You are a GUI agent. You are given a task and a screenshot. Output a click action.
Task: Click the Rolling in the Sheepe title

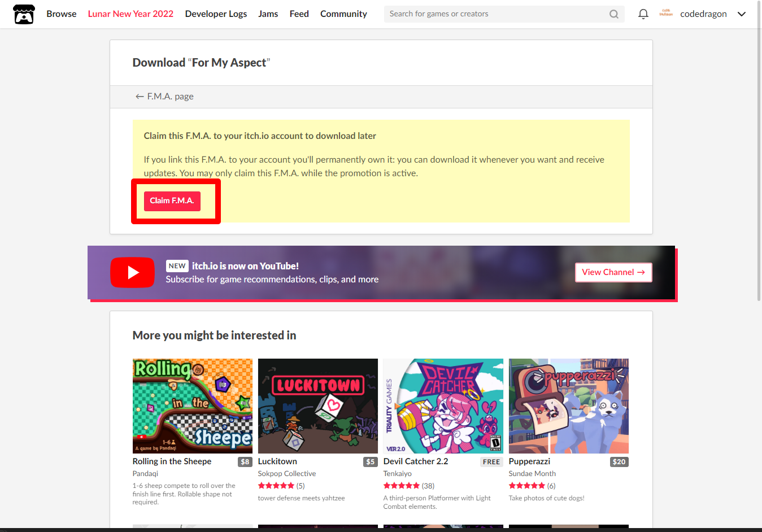[172, 461]
